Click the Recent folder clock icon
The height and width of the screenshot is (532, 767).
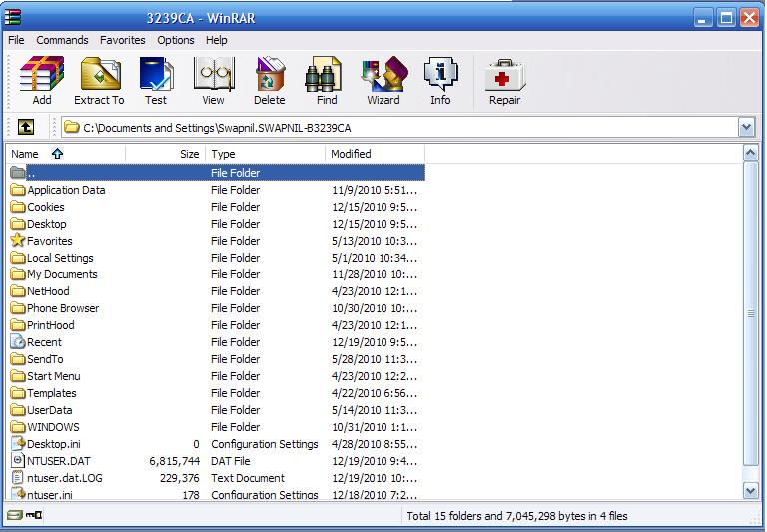tap(18, 341)
